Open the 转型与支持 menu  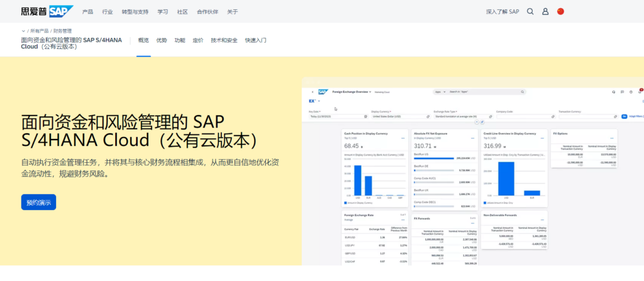(x=135, y=11)
